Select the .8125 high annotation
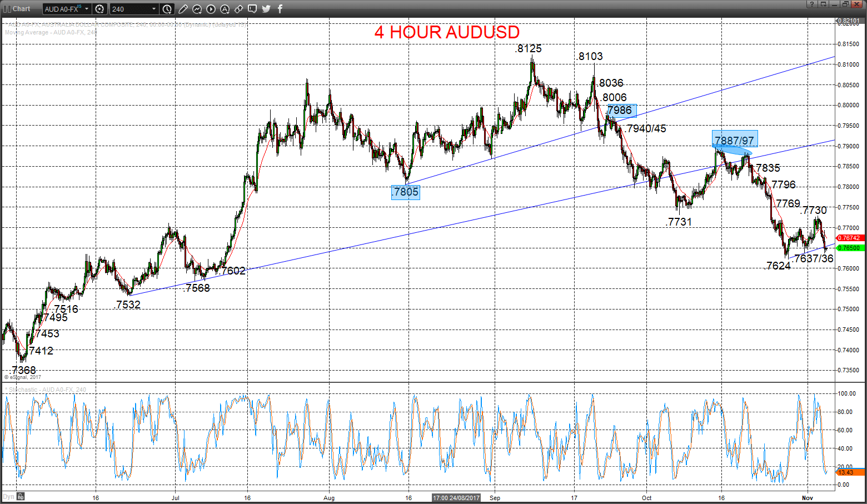 pyautogui.click(x=528, y=48)
